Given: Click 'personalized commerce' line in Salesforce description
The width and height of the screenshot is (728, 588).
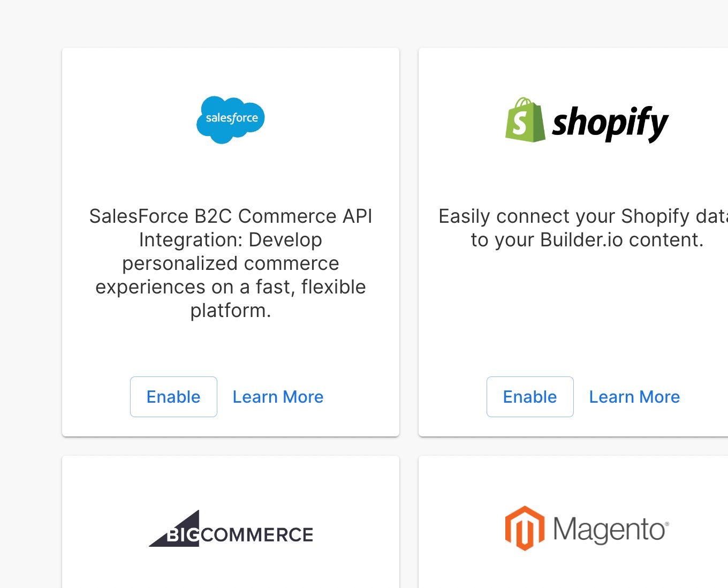Looking at the screenshot, I should pyautogui.click(x=231, y=263).
